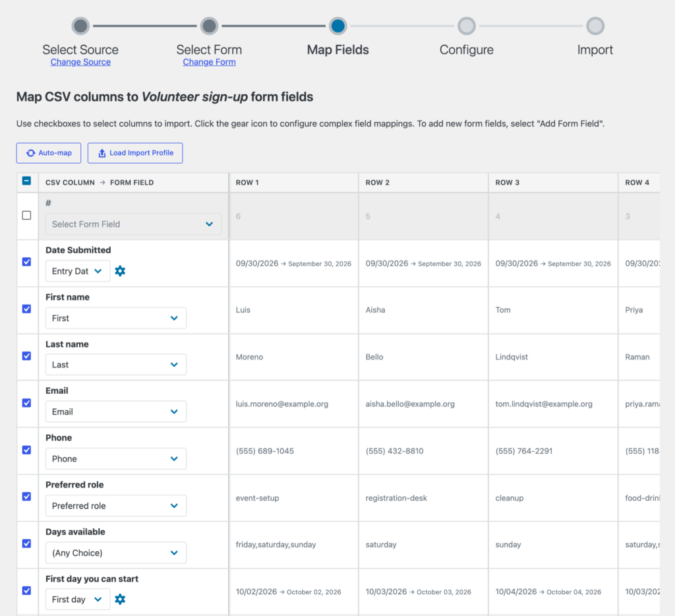The height and width of the screenshot is (616, 675).
Task: Uncheck the Days available column checkbox
Action: click(26, 543)
